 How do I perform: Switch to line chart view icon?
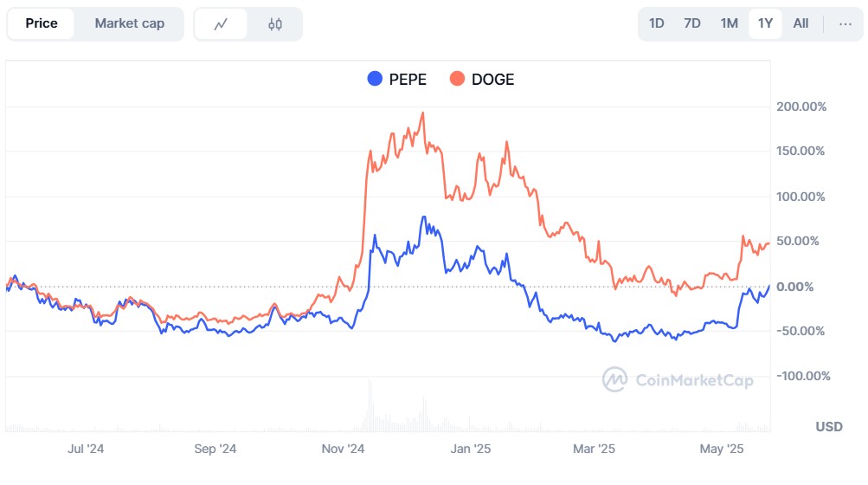pyautogui.click(x=221, y=24)
